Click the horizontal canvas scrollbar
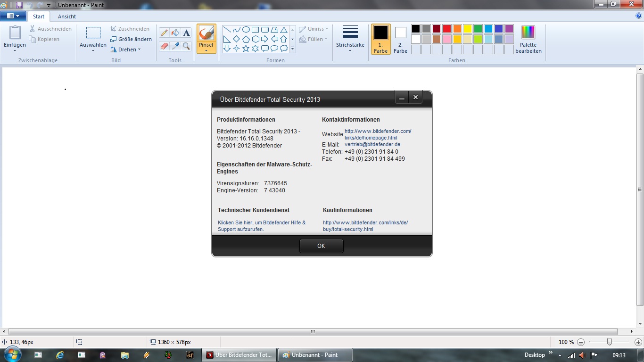 click(313, 332)
